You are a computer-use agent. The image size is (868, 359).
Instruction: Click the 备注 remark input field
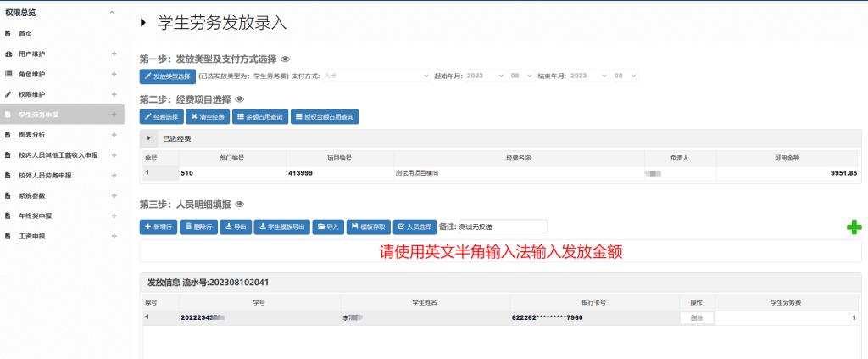pyautogui.click(x=502, y=227)
